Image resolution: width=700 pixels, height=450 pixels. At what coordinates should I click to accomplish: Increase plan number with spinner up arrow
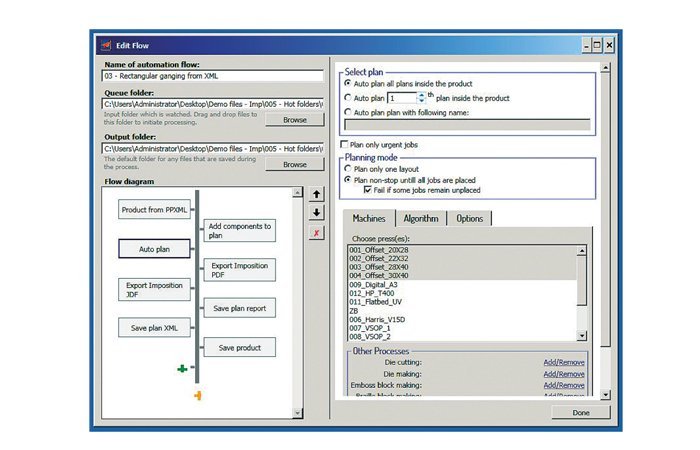(x=421, y=95)
